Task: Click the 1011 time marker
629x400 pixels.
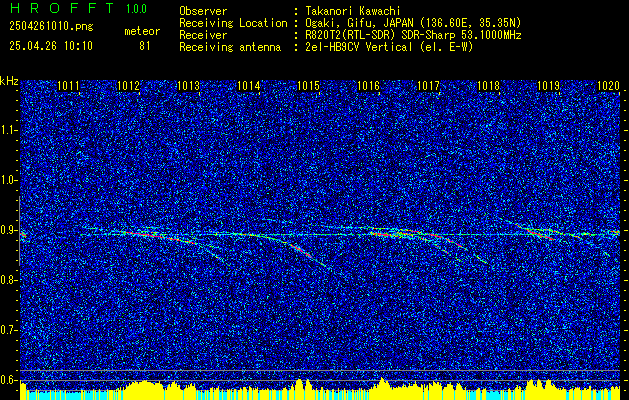Action: 69,86
